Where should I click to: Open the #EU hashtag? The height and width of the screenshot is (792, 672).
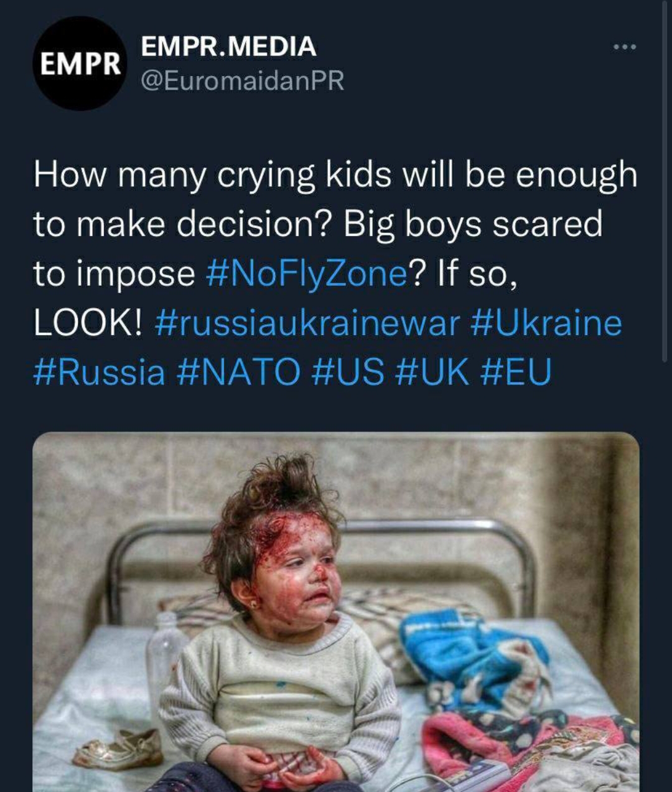(516, 372)
